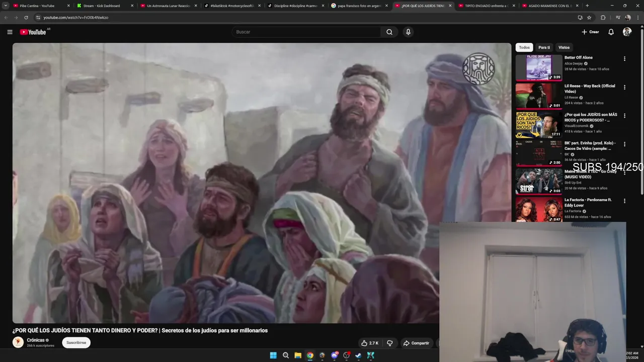Close the Pibe Cantina tab
644x362 pixels.
(68, 6)
